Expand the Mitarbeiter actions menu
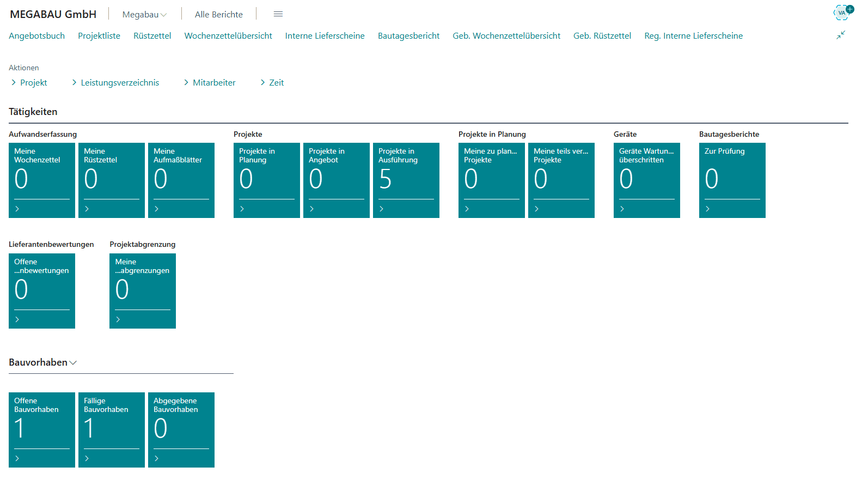The height and width of the screenshot is (479, 868). point(210,83)
